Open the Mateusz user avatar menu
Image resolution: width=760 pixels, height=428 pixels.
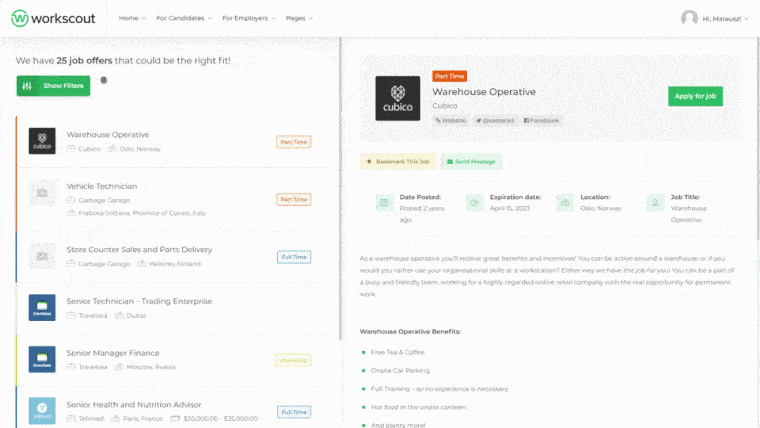(x=689, y=18)
